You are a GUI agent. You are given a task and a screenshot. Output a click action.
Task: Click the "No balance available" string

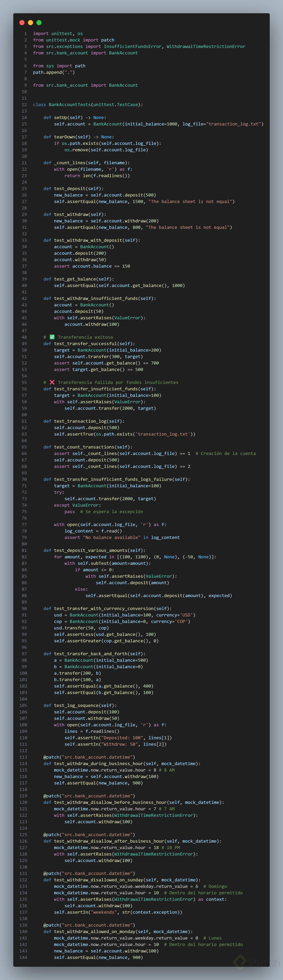112,538
